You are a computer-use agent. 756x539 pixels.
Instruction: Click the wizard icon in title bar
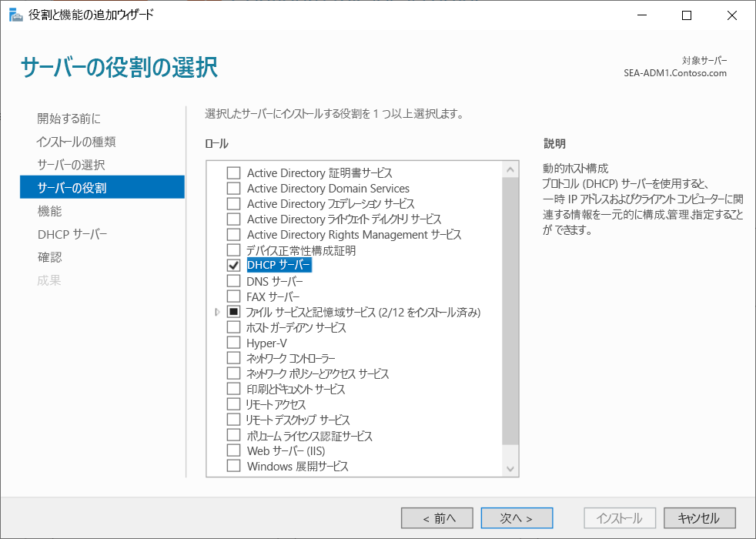click(x=15, y=15)
